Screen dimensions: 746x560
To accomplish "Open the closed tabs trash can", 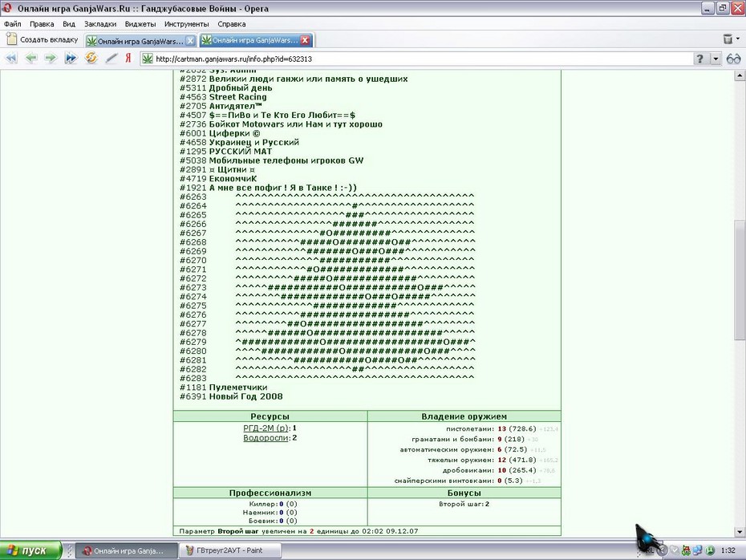I will point(728,39).
